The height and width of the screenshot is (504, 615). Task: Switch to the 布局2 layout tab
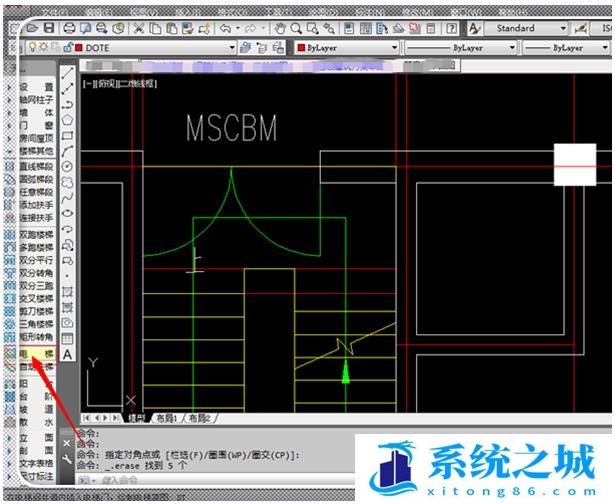[200, 416]
